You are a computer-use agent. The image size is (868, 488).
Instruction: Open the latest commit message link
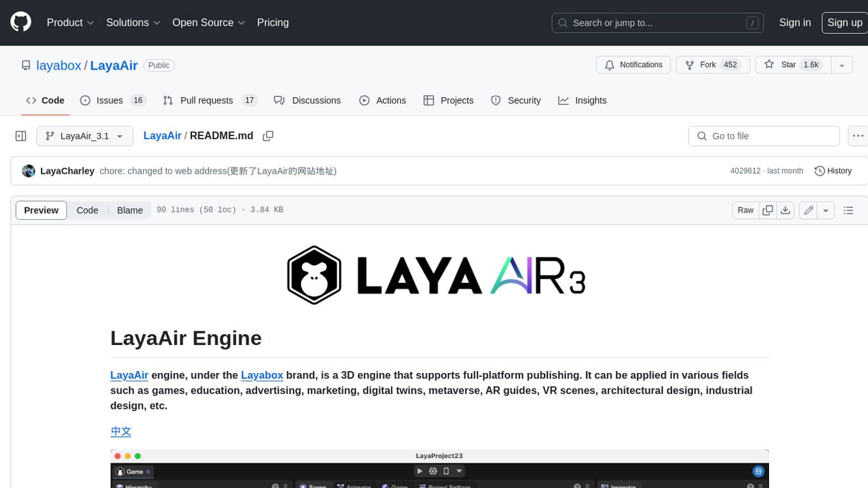click(x=218, y=171)
